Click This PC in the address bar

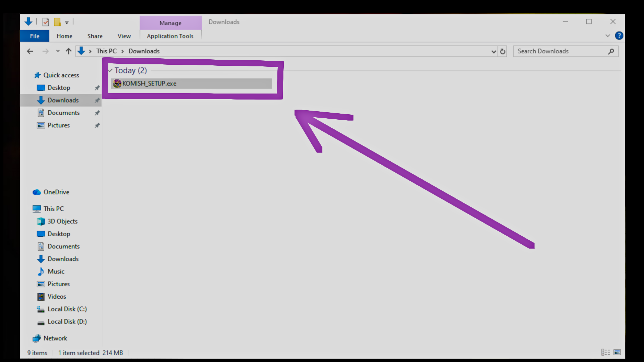(x=106, y=51)
